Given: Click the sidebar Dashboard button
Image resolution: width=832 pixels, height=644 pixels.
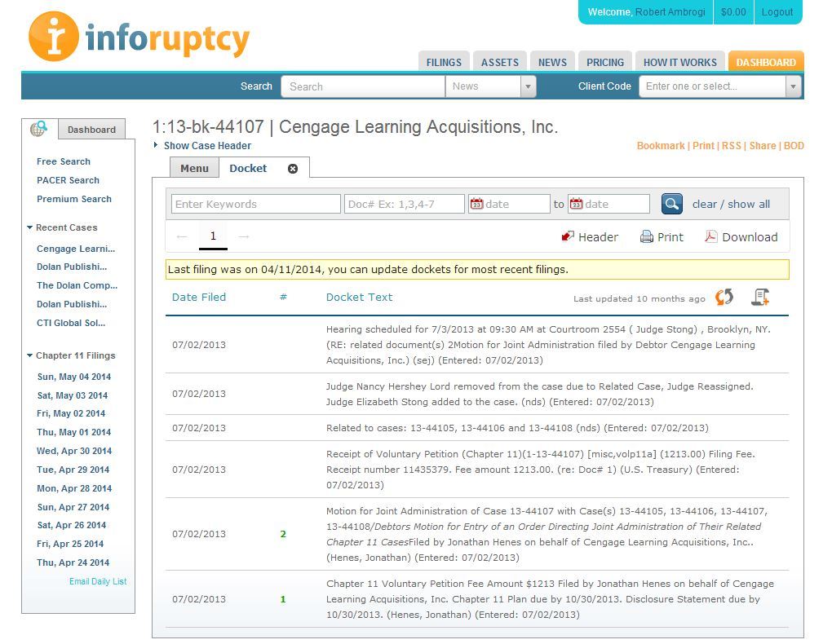Looking at the screenshot, I should 91,130.
